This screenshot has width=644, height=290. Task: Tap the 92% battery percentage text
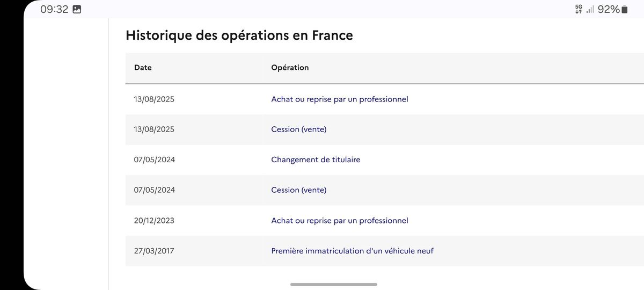point(609,9)
